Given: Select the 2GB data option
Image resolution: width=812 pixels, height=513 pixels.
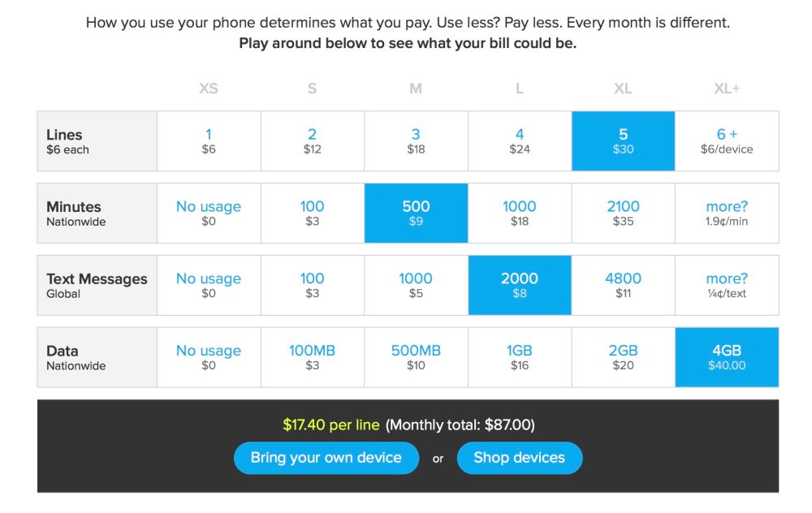Looking at the screenshot, I should [623, 357].
